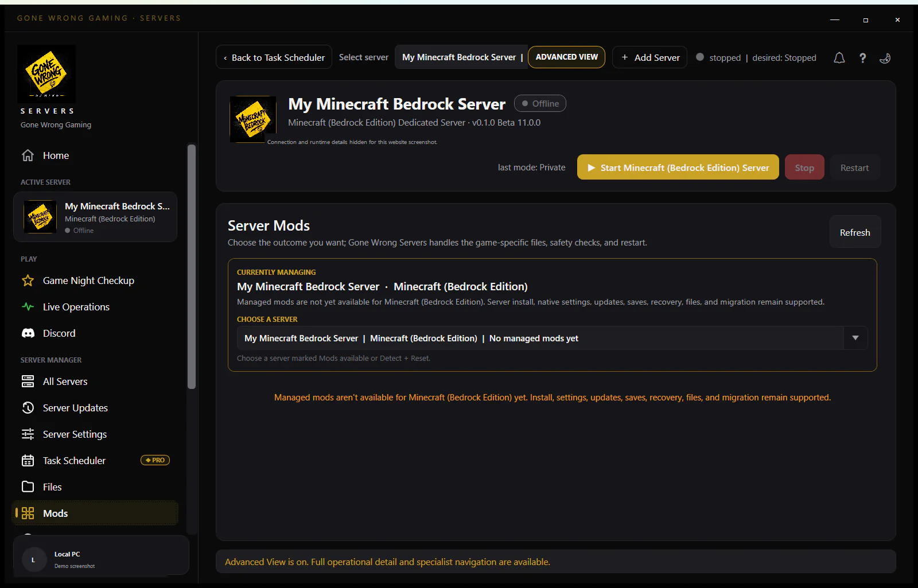Open the Task Scheduler calendar icon
The height and width of the screenshot is (588, 918).
point(28,461)
